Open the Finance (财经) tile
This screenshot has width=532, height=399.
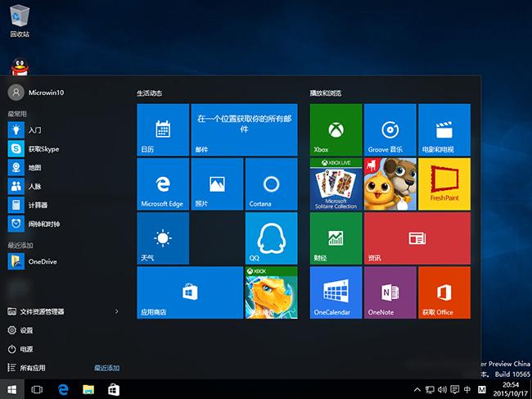pyautogui.click(x=336, y=238)
